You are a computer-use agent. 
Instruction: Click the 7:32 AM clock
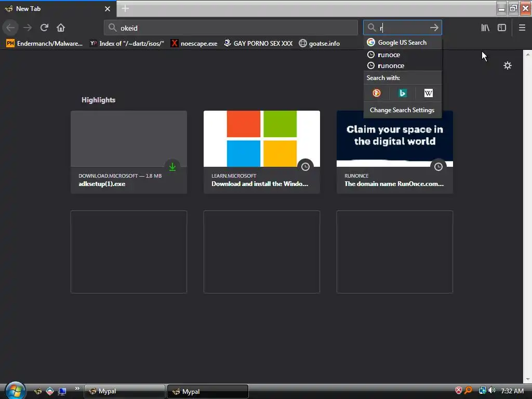[x=512, y=391]
